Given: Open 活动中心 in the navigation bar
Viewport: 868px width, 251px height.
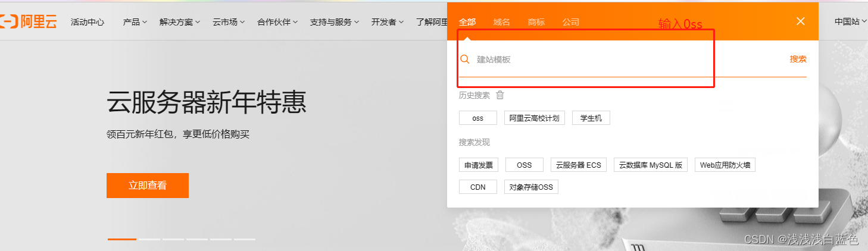Looking at the screenshot, I should [x=88, y=22].
